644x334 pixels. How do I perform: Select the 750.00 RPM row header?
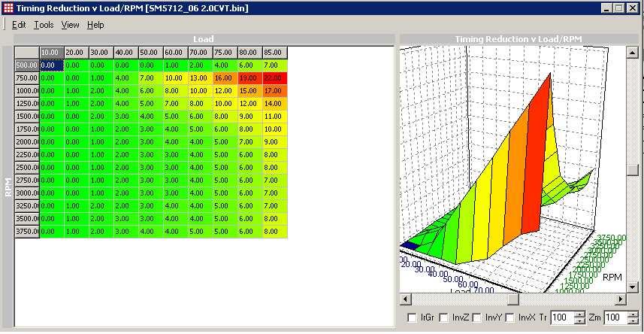point(26,77)
